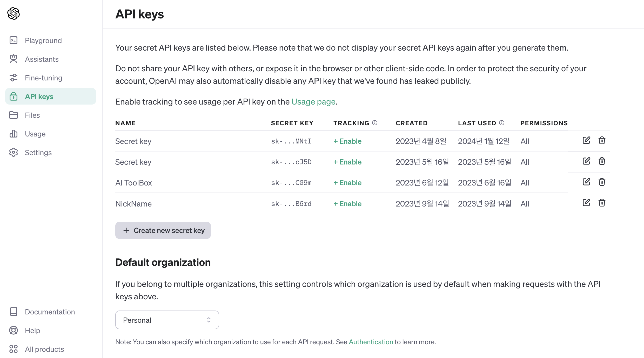Click Create new secret key button
Viewport: 644px width, 358px height.
click(163, 230)
